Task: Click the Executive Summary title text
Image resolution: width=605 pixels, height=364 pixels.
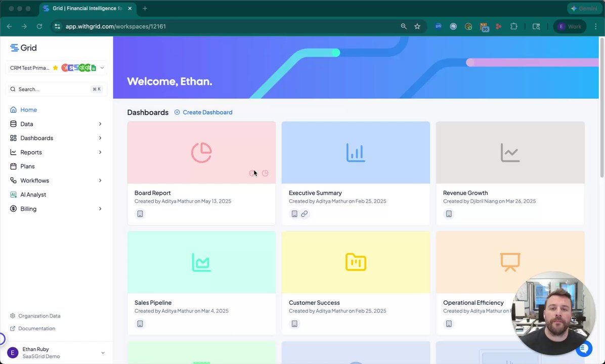Action: click(315, 193)
